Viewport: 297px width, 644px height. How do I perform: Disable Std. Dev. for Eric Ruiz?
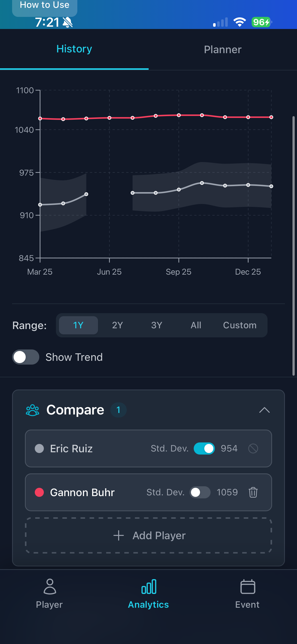pyautogui.click(x=204, y=448)
